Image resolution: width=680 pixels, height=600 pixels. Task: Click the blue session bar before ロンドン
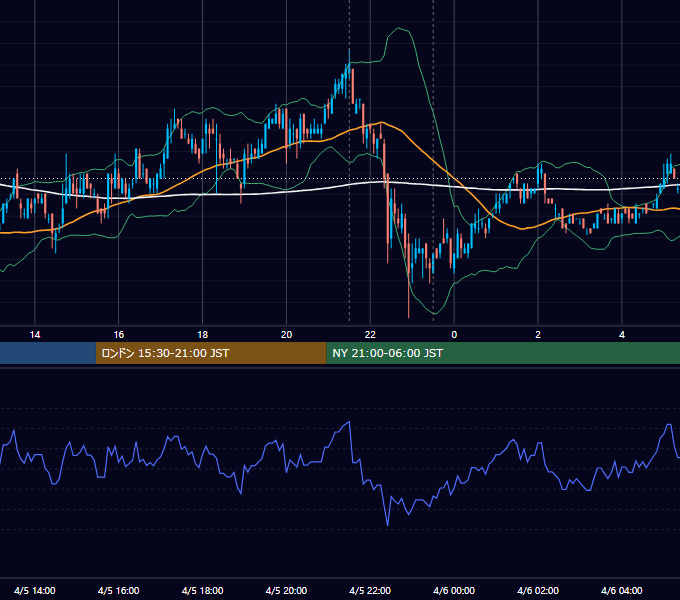point(48,353)
